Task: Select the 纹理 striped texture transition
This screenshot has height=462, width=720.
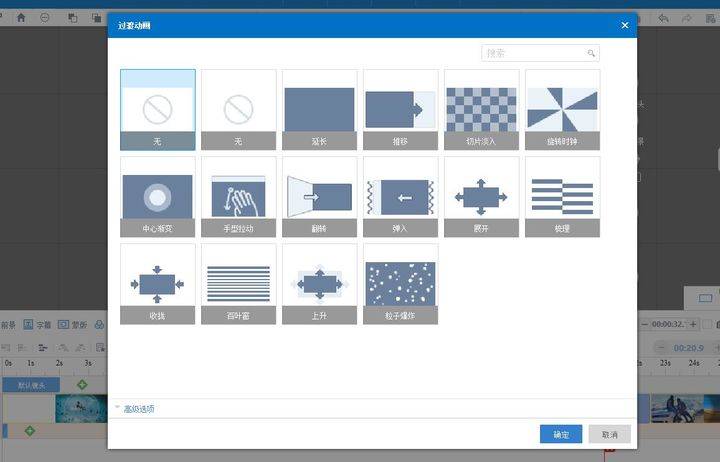Action: click(x=562, y=197)
